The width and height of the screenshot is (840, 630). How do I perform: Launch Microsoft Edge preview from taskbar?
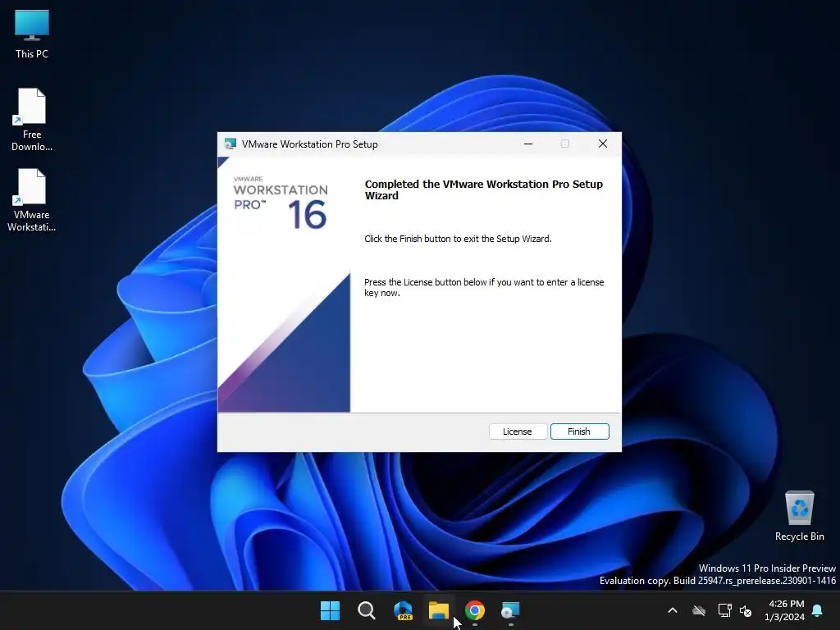pos(403,610)
